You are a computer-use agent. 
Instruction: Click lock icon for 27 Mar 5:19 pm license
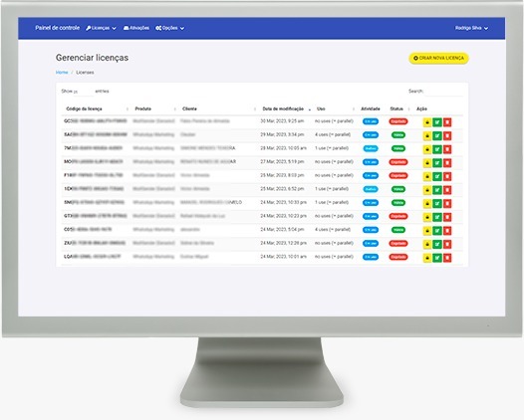point(427,163)
